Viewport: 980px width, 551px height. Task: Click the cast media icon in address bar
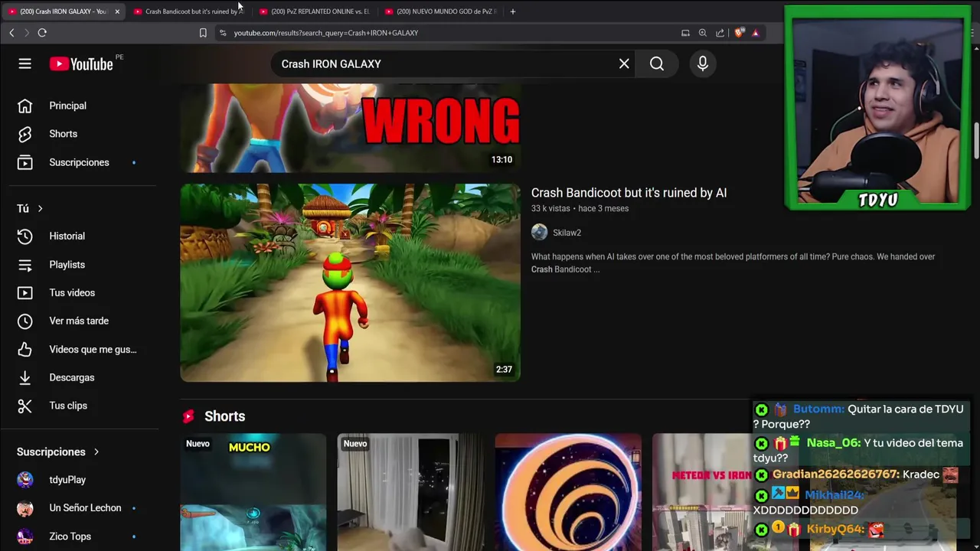point(685,33)
